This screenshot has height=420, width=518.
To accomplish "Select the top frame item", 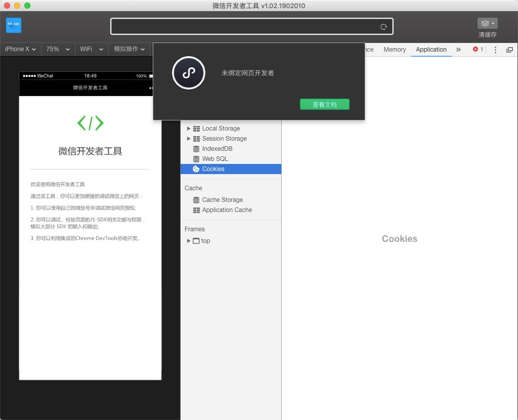I will pos(231,241).
